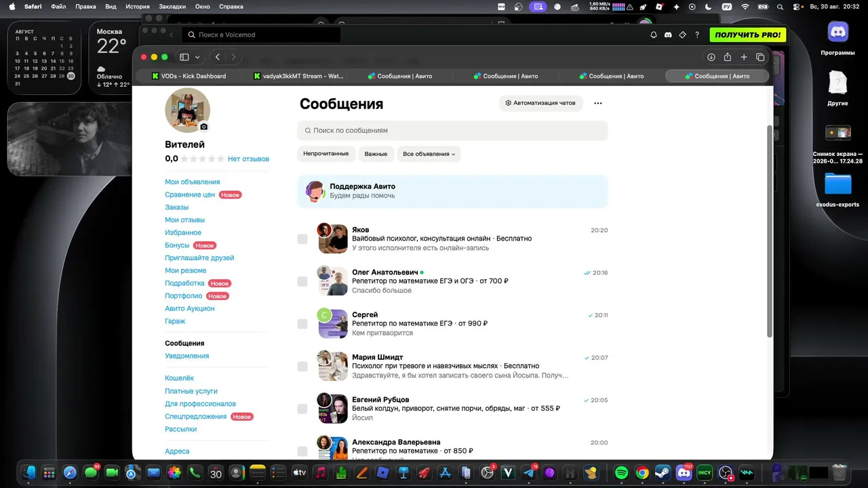This screenshot has height=488, width=868.
Task: Open История menu in menu bar
Action: coord(138,6)
